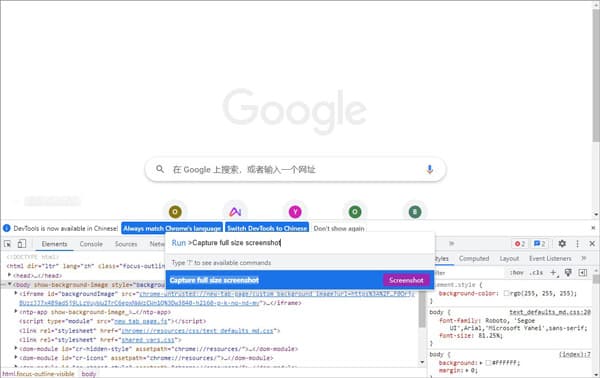
Task: Open the teal B shortcut tile
Action: coord(415,212)
